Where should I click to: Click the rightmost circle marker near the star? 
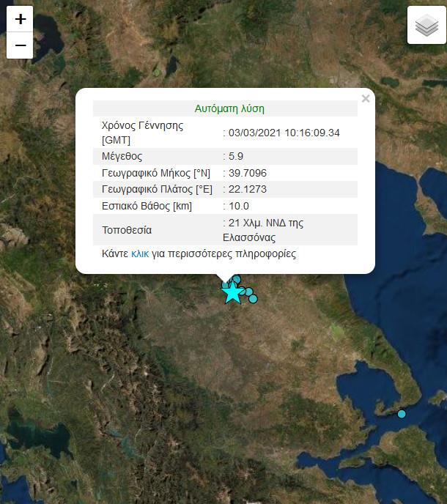coord(254,298)
